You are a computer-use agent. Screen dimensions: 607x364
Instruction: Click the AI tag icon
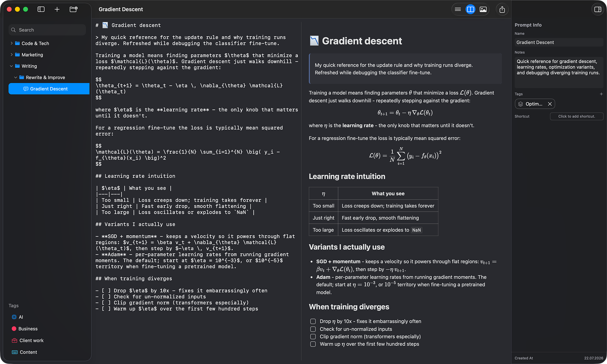pyautogui.click(x=14, y=317)
